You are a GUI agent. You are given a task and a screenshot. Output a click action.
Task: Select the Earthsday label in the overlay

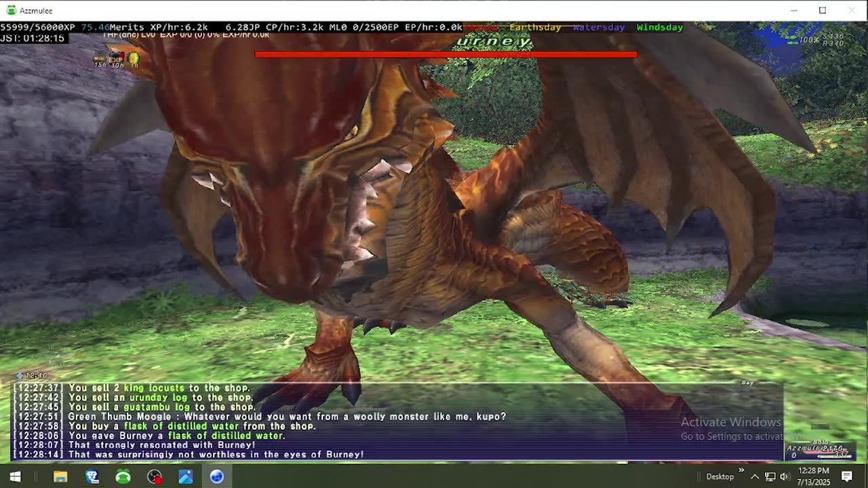tap(535, 28)
